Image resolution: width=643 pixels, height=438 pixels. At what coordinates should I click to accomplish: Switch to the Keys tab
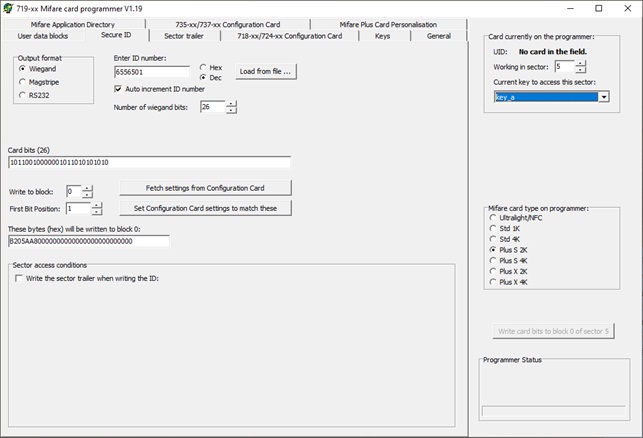coord(382,36)
